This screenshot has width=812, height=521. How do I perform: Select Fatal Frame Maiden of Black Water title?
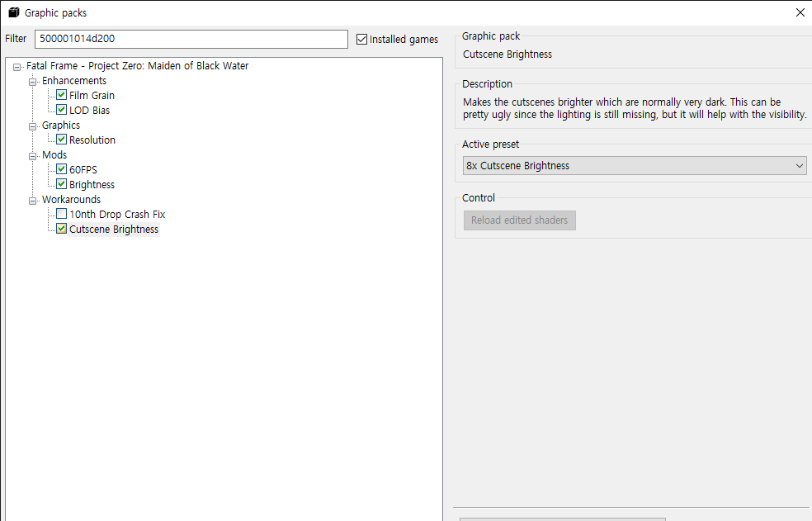tap(137, 66)
